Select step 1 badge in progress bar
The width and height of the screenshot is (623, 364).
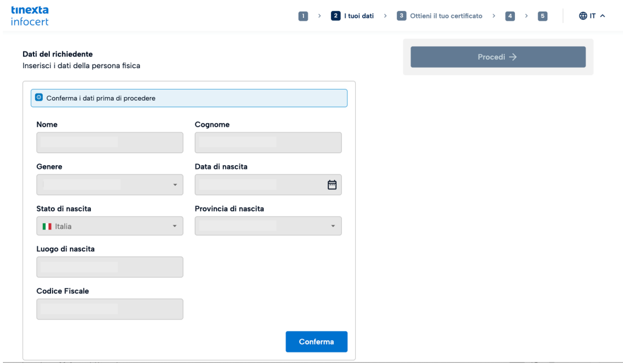[x=303, y=16]
